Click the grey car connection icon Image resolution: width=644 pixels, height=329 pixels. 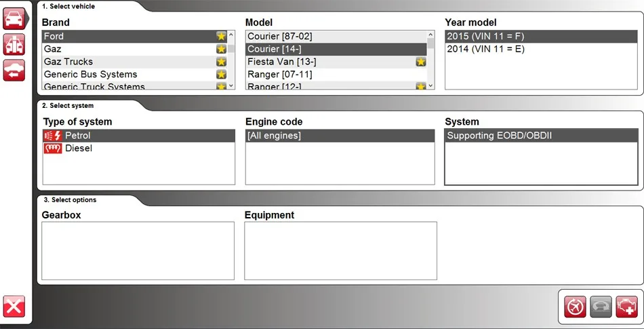[x=601, y=307]
